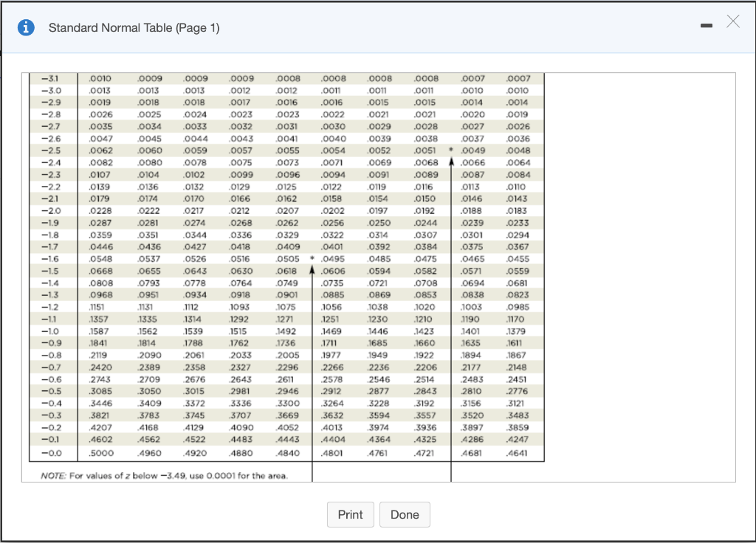Click the .4641 table value

coord(517,453)
